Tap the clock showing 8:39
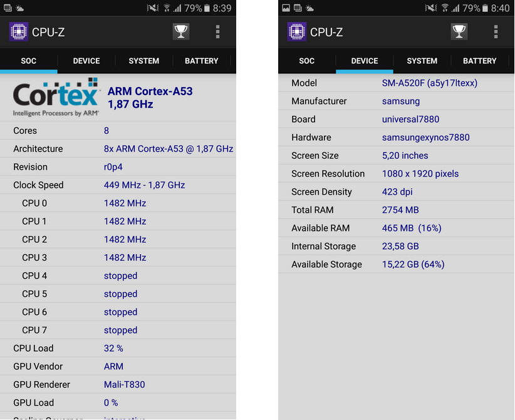This screenshot has width=515, height=420. [222, 8]
